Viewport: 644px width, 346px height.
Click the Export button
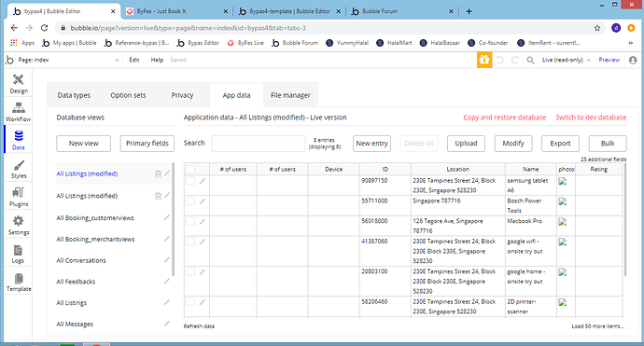(x=560, y=144)
